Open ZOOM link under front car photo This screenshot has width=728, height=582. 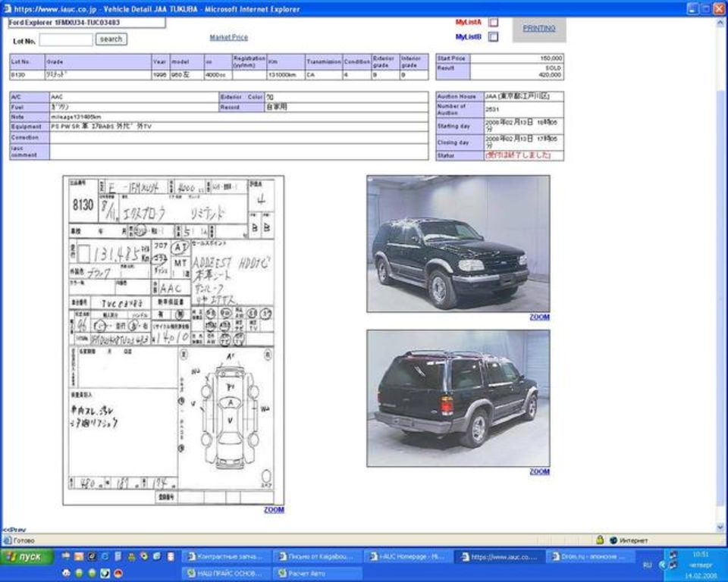[x=539, y=317]
